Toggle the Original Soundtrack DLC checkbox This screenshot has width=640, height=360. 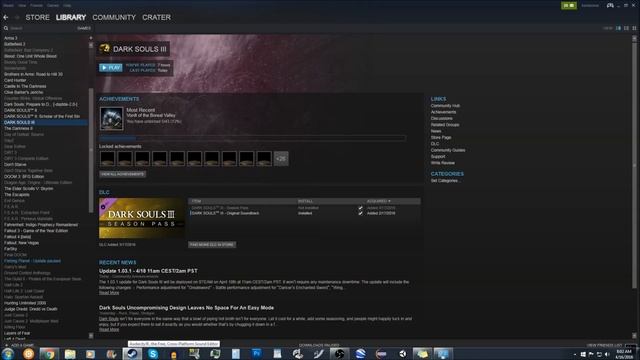(x=360, y=213)
